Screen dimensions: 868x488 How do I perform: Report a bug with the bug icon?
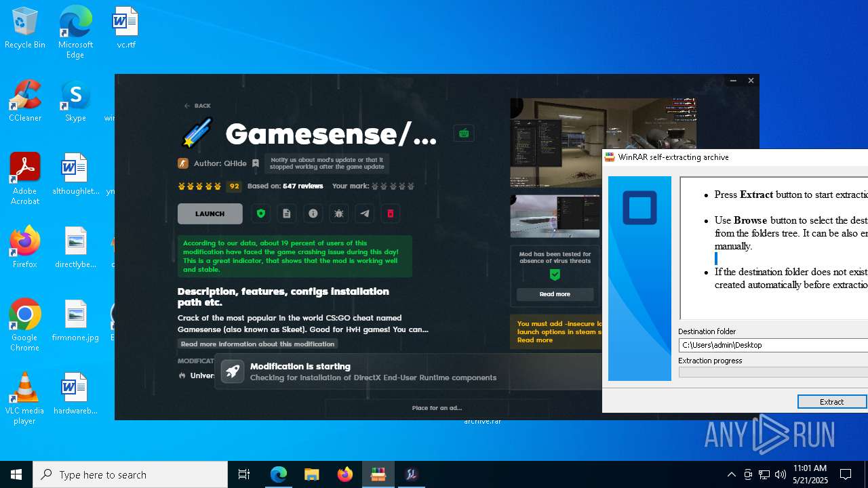tap(339, 213)
